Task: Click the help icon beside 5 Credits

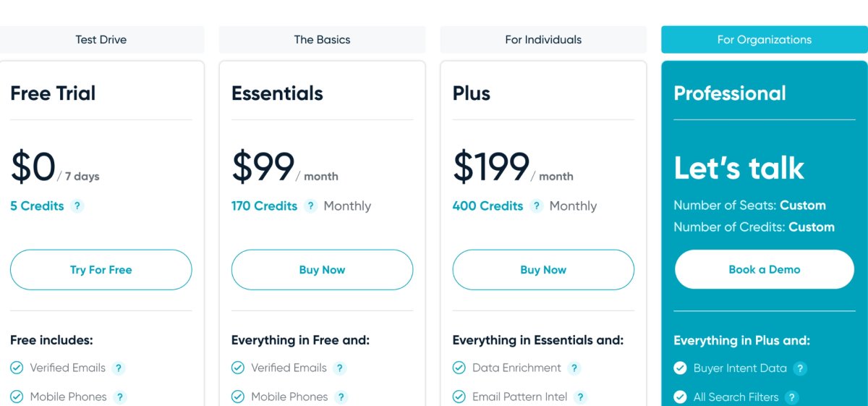Action: coord(77,206)
